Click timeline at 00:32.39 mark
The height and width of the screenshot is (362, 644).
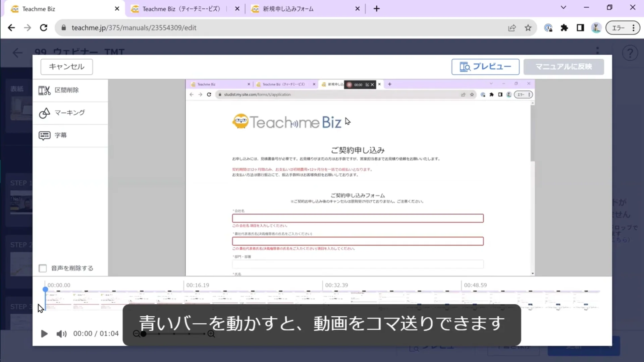click(x=336, y=285)
